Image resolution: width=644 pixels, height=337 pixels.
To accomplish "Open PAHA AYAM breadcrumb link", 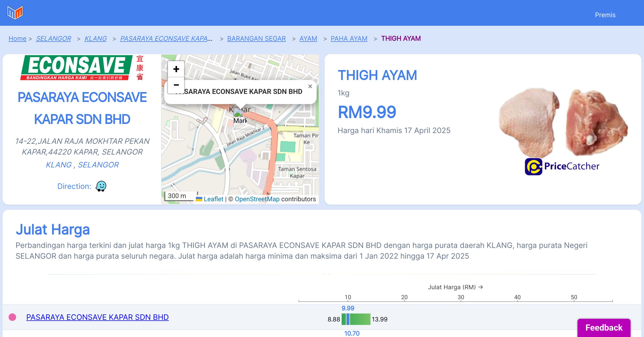I will click(349, 39).
